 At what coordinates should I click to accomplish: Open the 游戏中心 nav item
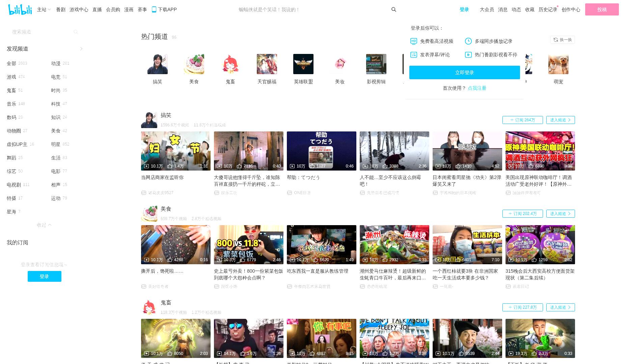[x=79, y=9]
